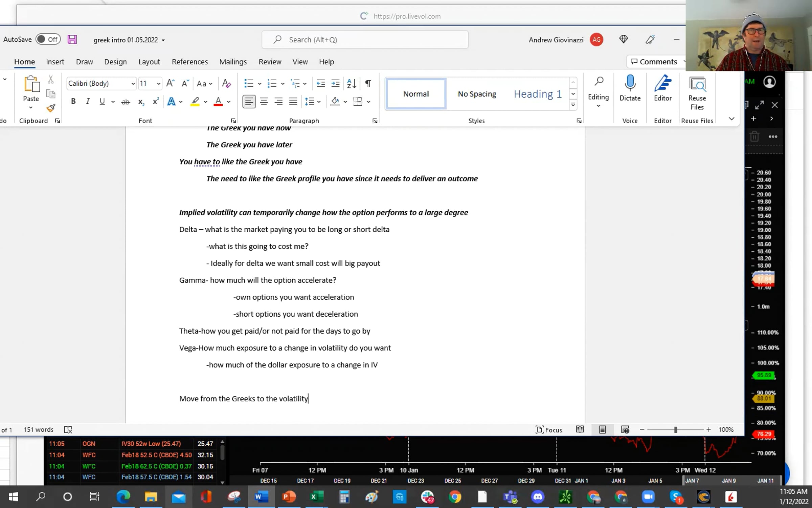Image resolution: width=812 pixels, height=508 pixels.
Task: Toggle underline formatting
Action: 102,101
